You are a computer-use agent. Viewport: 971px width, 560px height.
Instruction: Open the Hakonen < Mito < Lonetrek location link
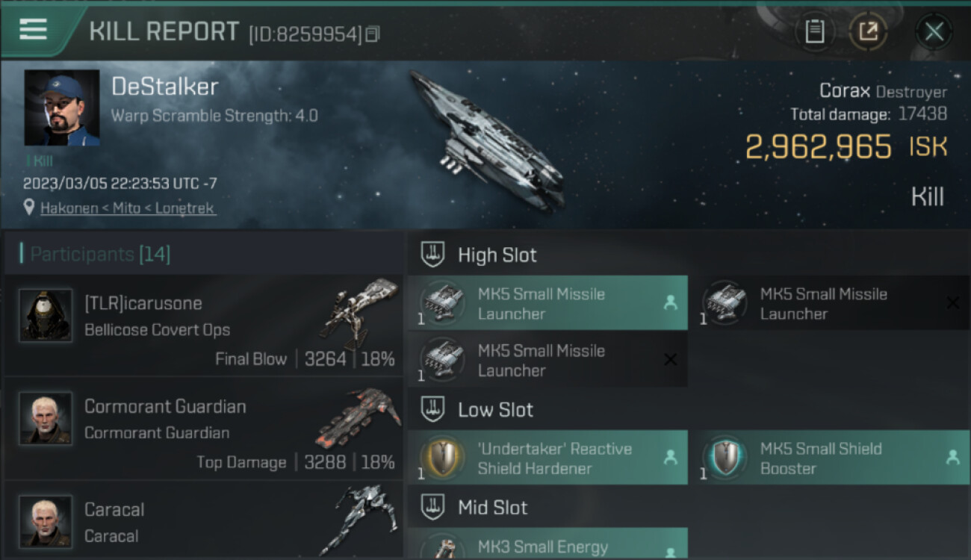tap(128, 208)
